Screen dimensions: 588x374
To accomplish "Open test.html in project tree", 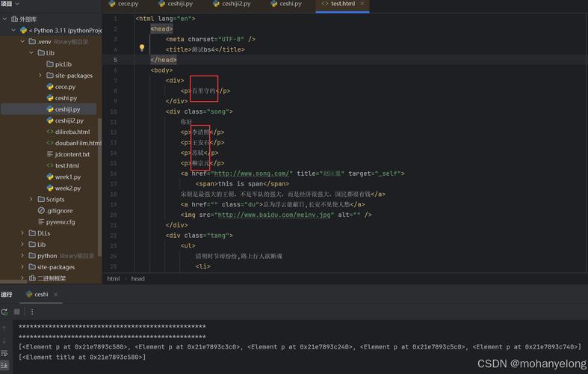I will pos(63,165).
